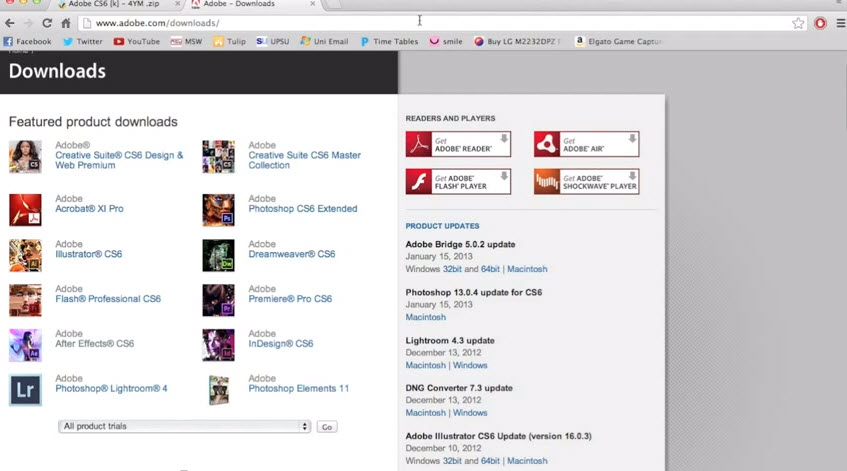The image size is (847, 471).
Task: Get Adobe Reader download button
Action: (x=458, y=144)
